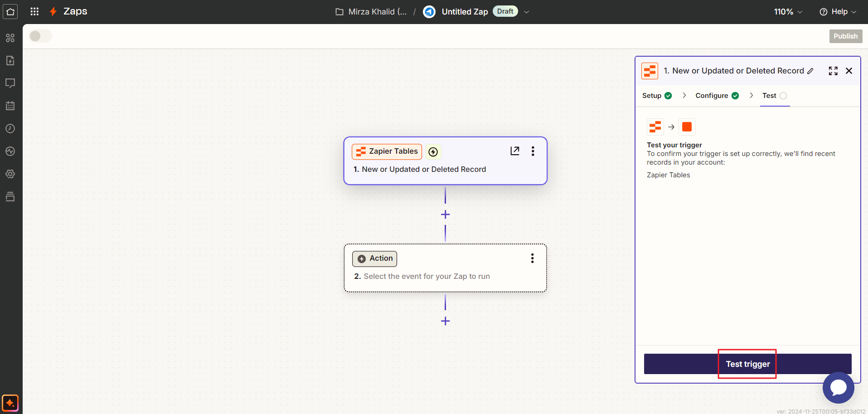The width and height of the screenshot is (868, 414).
Task: Open the Help dropdown menu
Action: coord(838,12)
